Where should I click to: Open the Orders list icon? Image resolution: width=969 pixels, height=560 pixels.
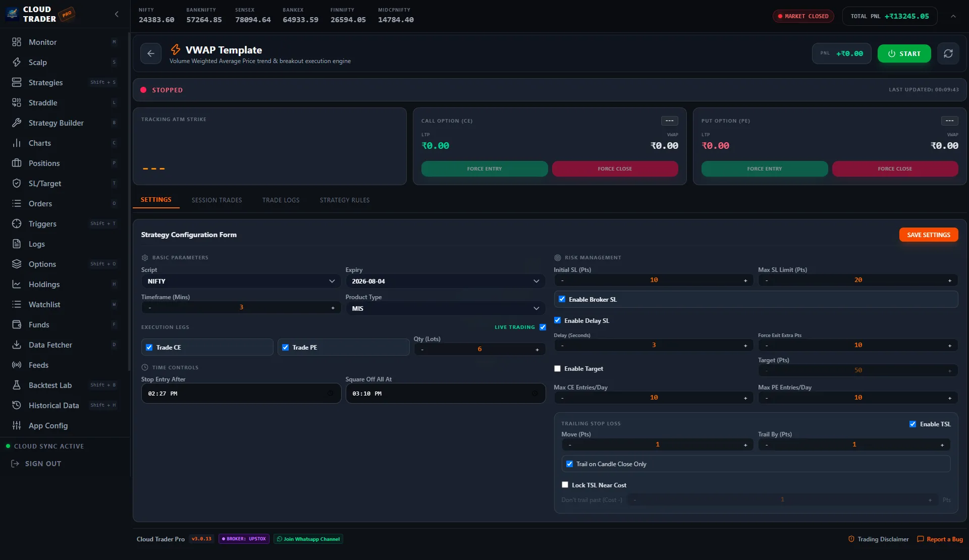point(17,203)
